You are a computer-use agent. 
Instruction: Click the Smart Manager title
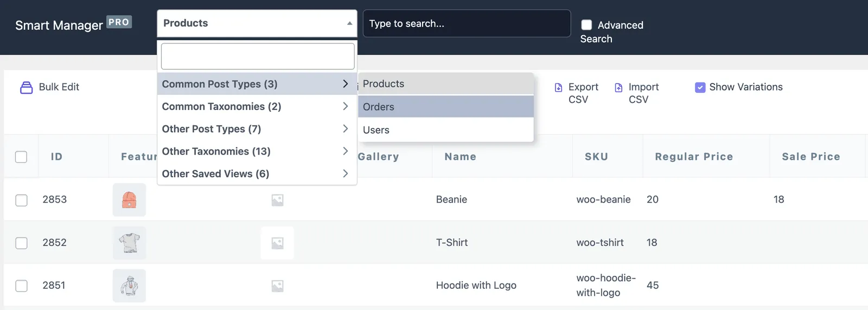(x=59, y=25)
